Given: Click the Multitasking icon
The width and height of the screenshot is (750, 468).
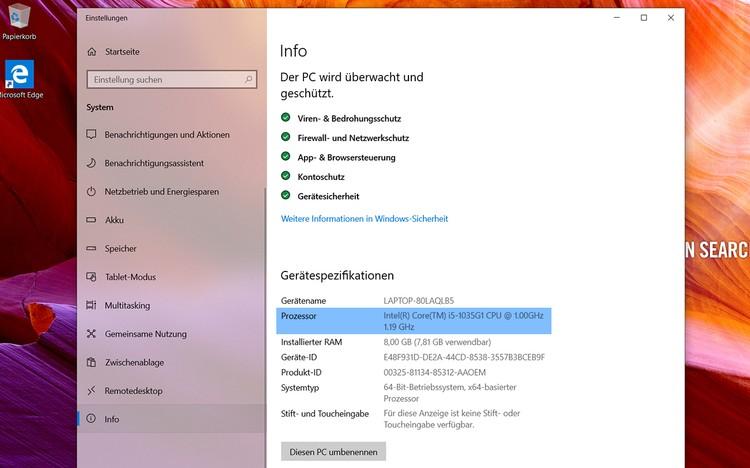Looking at the screenshot, I should pyautogui.click(x=92, y=305).
